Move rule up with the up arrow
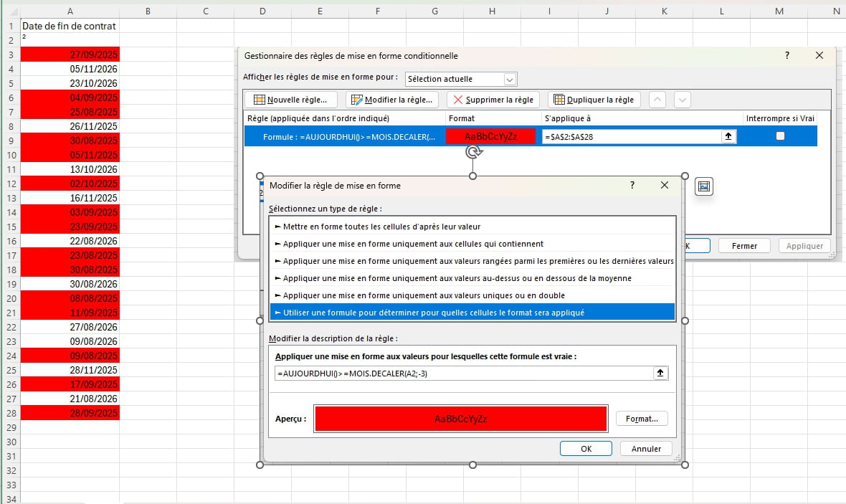Viewport: 846px width, 504px height. coord(657,100)
